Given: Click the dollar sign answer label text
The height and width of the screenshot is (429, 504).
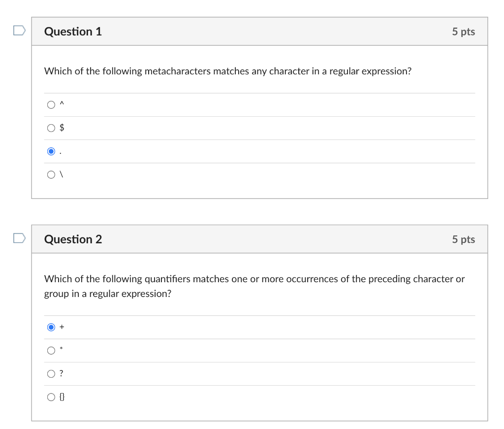Looking at the screenshot, I should (62, 128).
